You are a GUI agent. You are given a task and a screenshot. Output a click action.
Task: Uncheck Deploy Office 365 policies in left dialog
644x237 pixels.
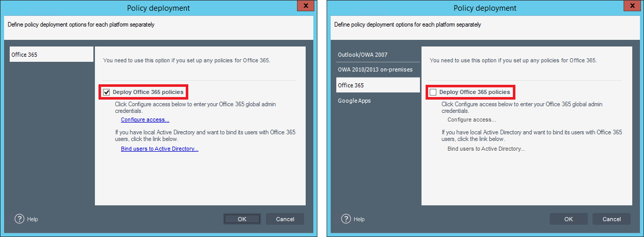pyautogui.click(x=106, y=92)
